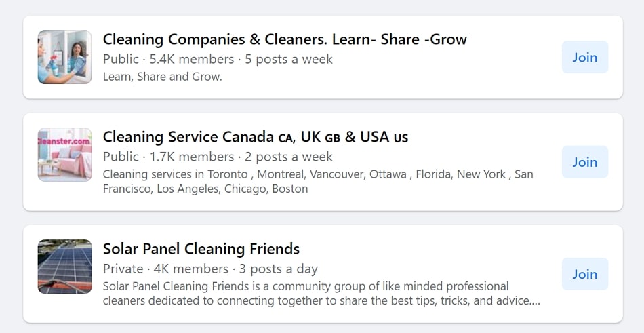This screenshot has height=333, width=644.
Task: Click the Solar Panel Cleaning Friends community description
Action: point(321,293)
